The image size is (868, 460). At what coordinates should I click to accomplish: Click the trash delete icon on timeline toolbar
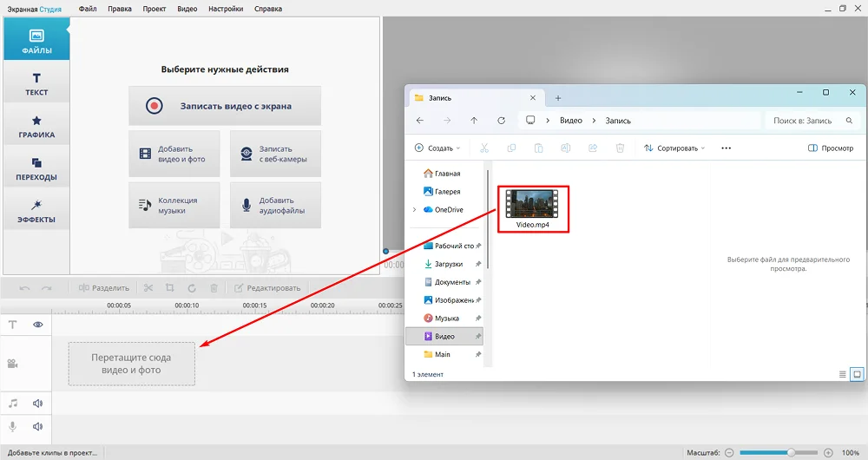pos(214,288)
